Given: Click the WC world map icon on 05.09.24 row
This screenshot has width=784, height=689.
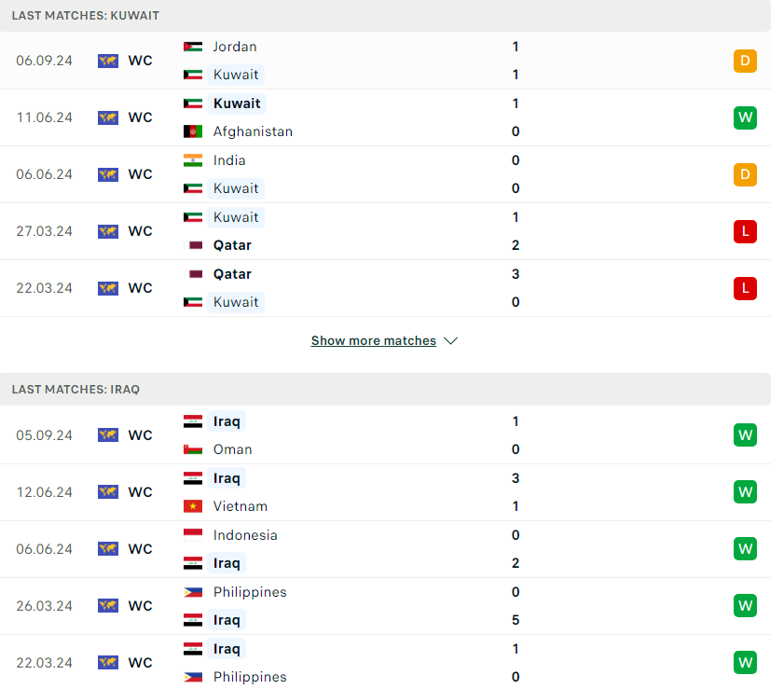Looking at the screenshot, I should point(108,435).
